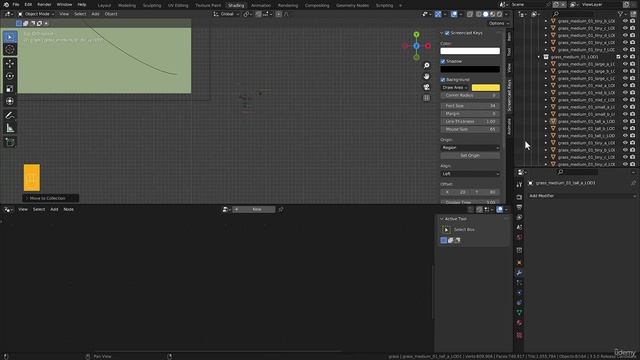Select the Cursor tool
640x360 pixels.
coord(10,49)
